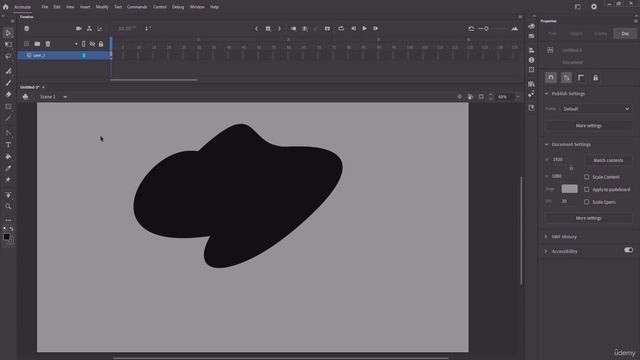This screenshot has height=360, width=640.
Task: Switch to the Frame properties tab
Action: tap(601, 34)
